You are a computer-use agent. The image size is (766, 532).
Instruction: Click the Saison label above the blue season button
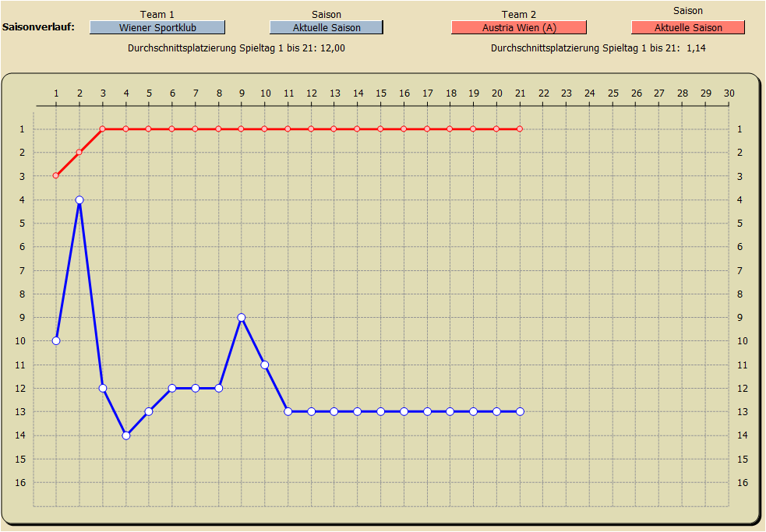327,14
